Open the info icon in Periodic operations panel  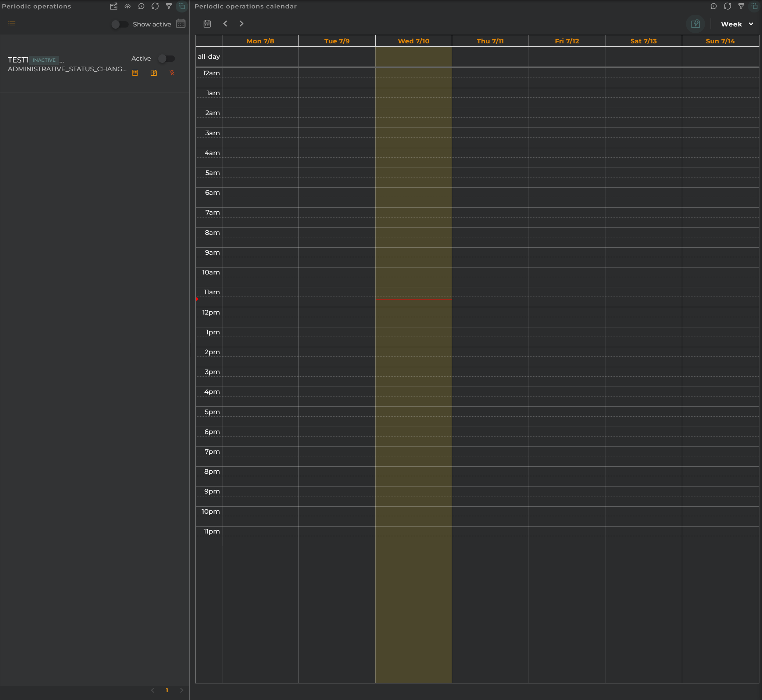(x=141, y=6)
